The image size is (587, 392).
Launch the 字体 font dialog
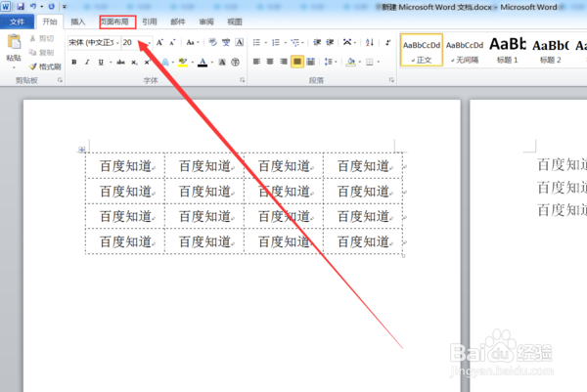pyautogui.click(x=243, y=80)
